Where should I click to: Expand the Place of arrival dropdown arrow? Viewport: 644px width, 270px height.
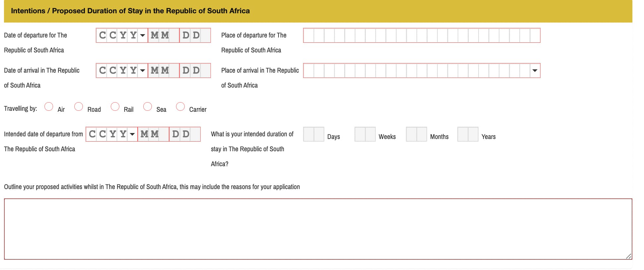(x=535, y=70)
